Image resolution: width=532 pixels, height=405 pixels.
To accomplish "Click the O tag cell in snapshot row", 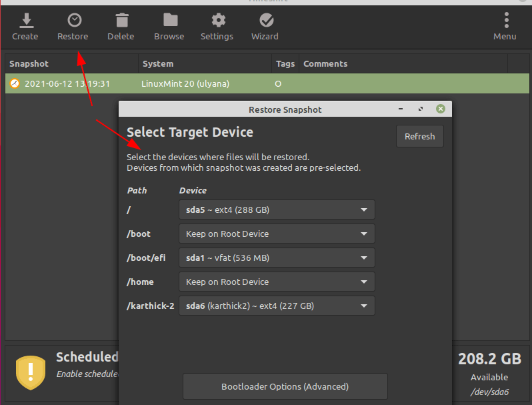I will pos(278,83).
